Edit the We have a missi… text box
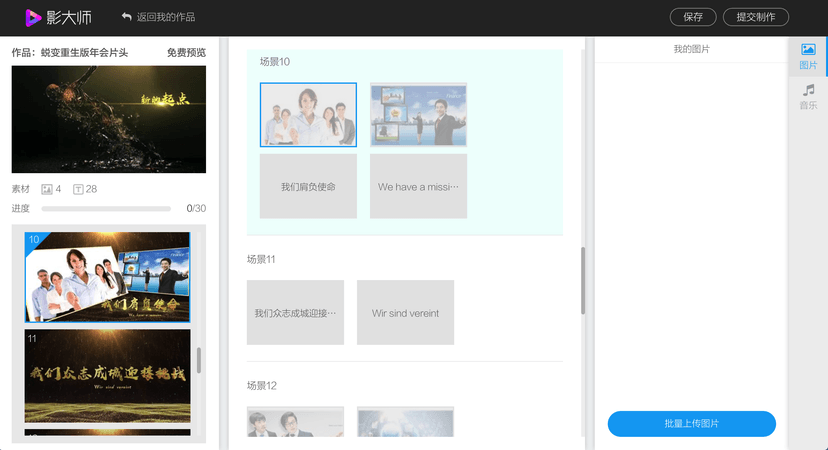 pos(418,186)
